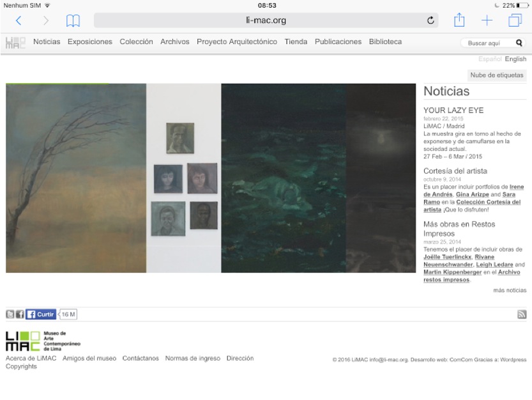Open the Noticias menu item
Viewport: 532px width, 400px height.
pos(47,42)
